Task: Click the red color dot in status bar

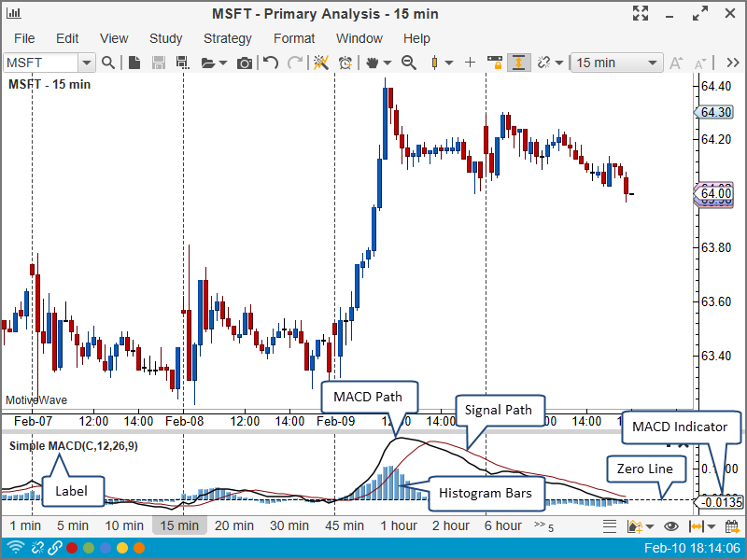Action: (72, 549)
